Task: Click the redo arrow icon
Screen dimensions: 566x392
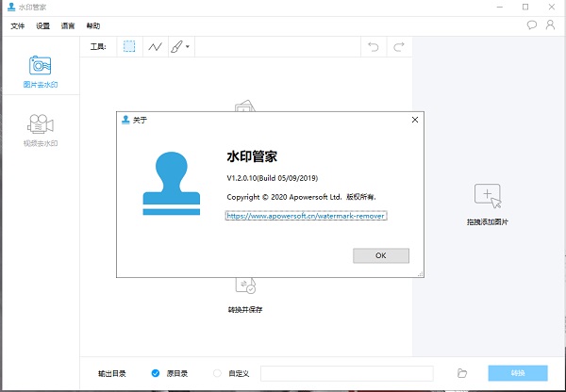Action: pos(399,47)
